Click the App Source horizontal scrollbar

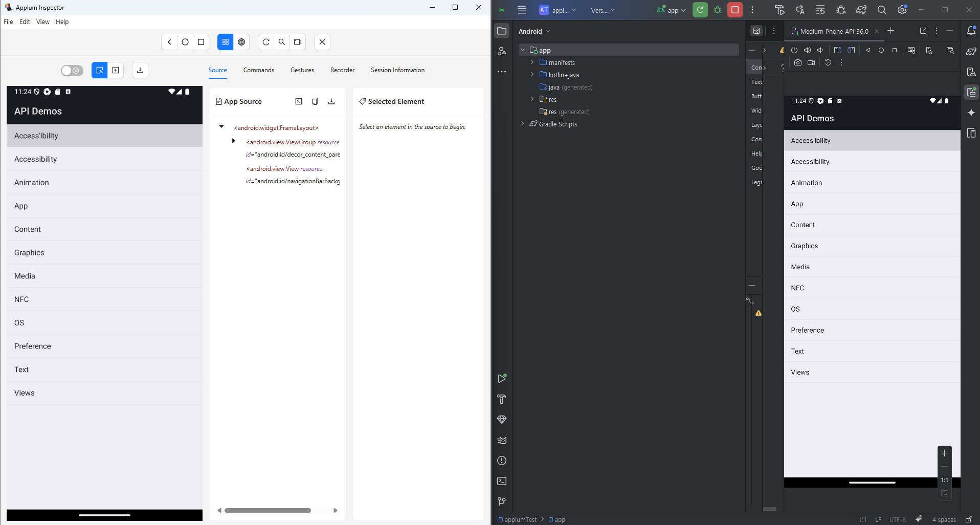pos(268,510)
